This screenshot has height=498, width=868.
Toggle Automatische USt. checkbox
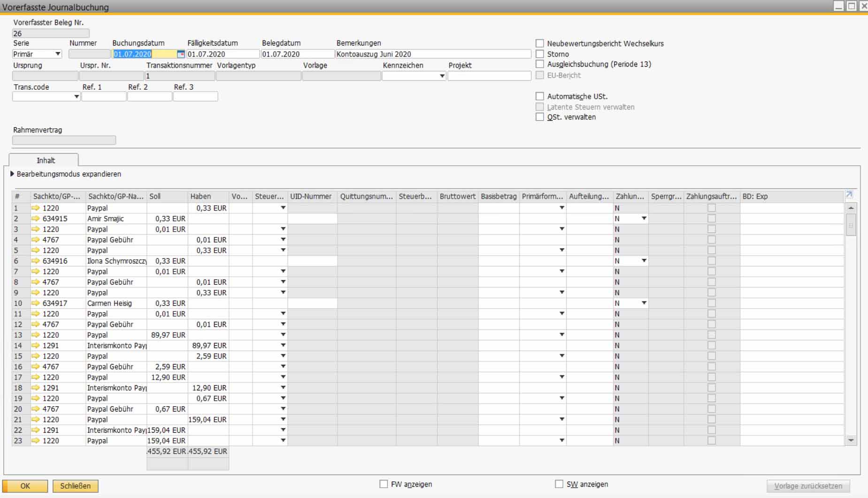(540, 96)
